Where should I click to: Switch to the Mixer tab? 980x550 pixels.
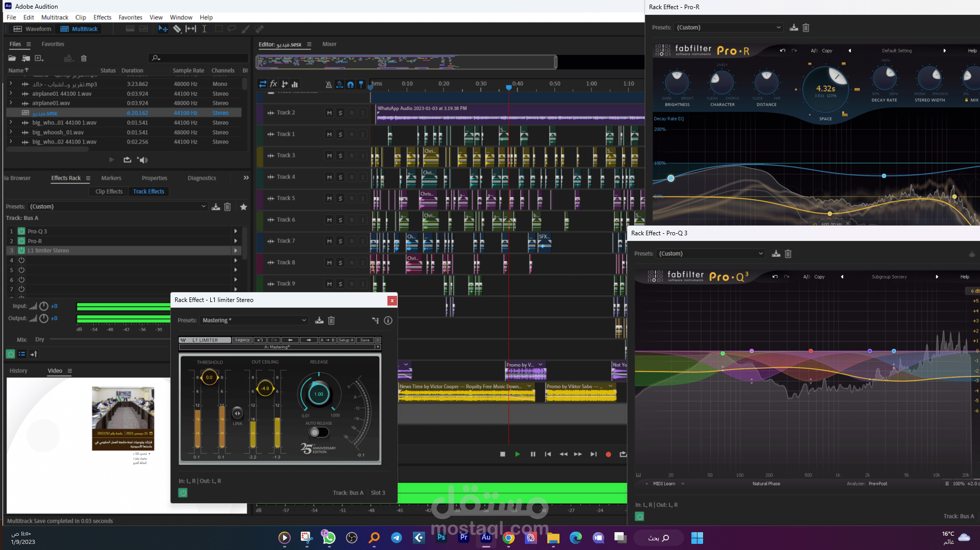tap(329, 44)
